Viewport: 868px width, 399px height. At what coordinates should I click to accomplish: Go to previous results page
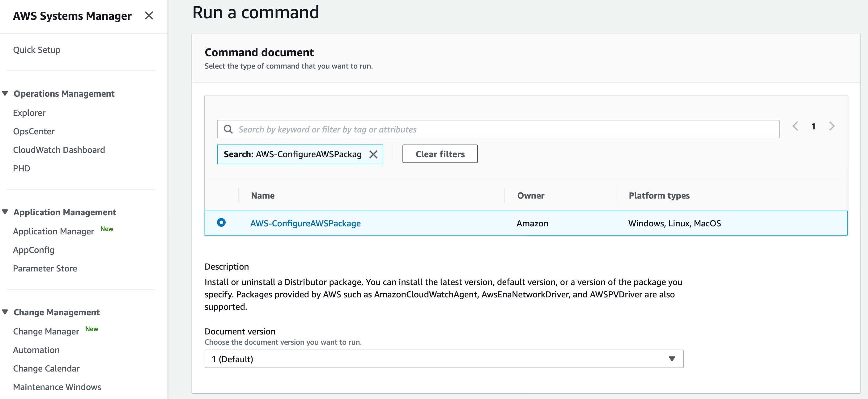pyautogui.click(x=795, y=126)
